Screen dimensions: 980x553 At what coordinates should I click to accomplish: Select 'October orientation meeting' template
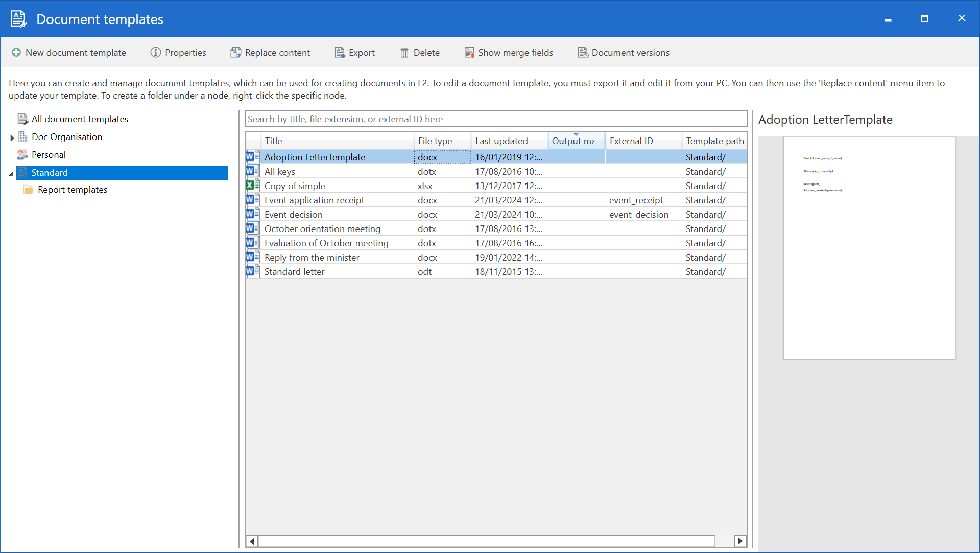(496, 228)
